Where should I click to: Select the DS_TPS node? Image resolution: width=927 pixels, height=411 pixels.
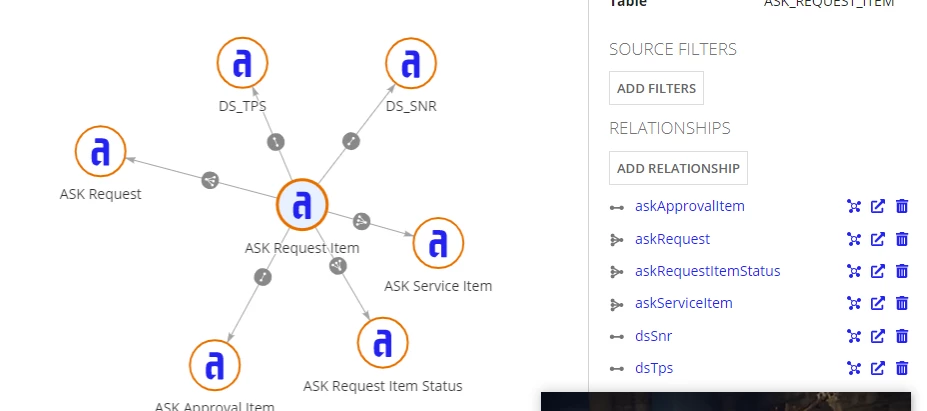242,63
